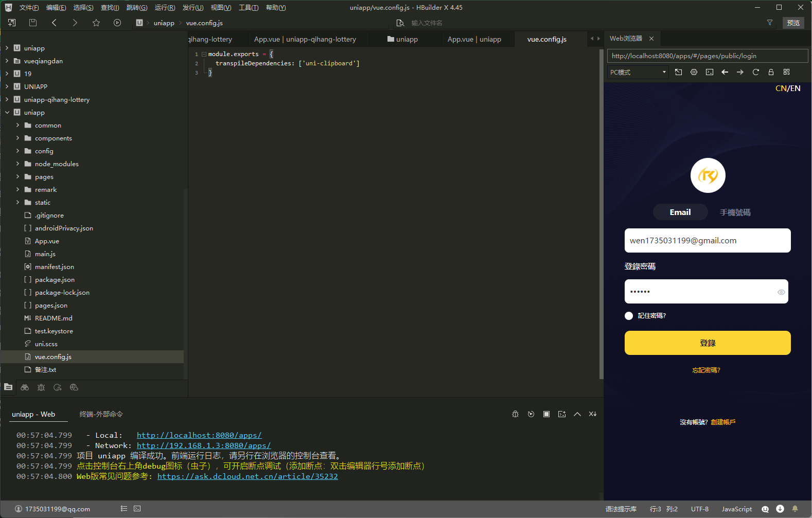Open the PC模式 device mode dropdown
Image resolution: width=812 pixels, height=518 pixels.
coord(638,72)
